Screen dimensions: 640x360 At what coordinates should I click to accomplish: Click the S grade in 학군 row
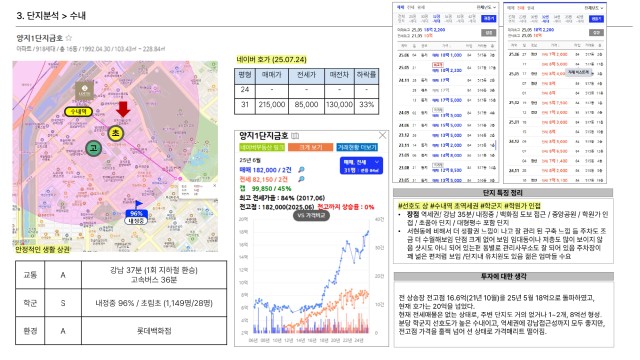[63, 303]
